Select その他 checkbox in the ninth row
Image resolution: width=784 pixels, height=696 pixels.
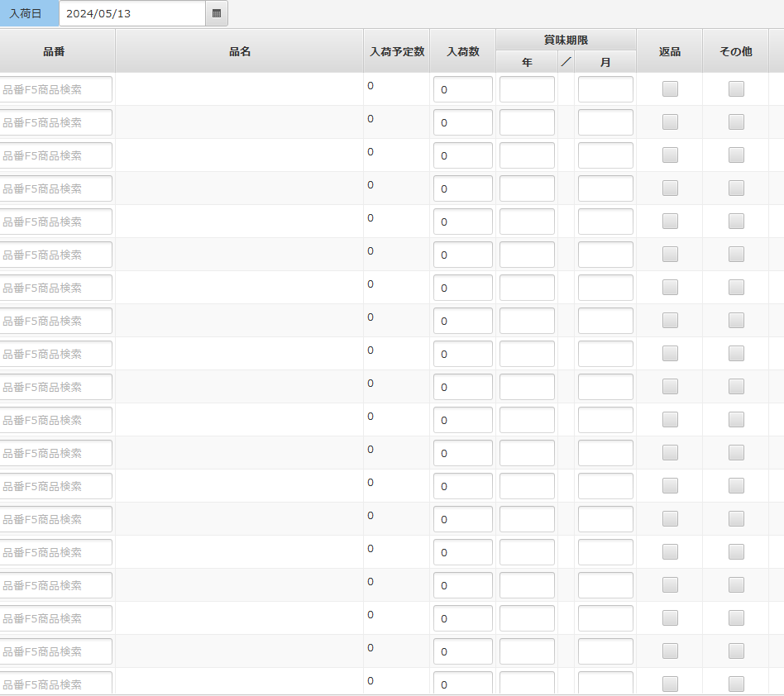[x=736, y=353]
